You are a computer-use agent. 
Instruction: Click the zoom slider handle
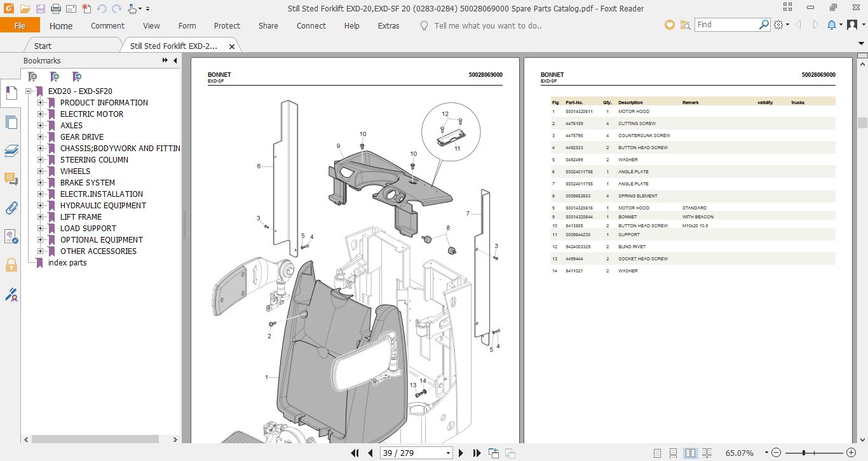804,453
